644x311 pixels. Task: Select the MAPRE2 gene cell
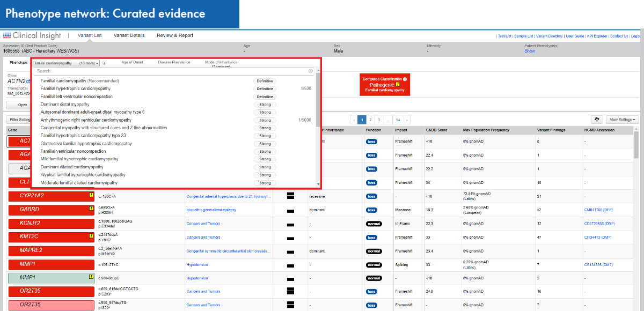coord(51,251)
